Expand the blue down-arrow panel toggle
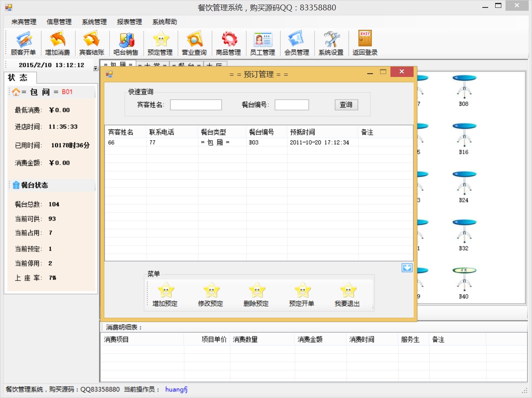 click(x=407, y=268)
